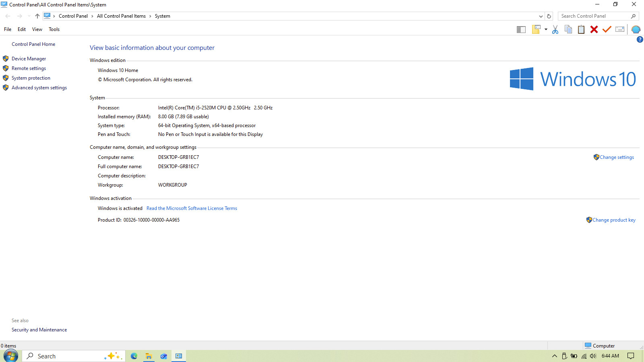Read the Microsoft Software License Terms

coord(192,208)
